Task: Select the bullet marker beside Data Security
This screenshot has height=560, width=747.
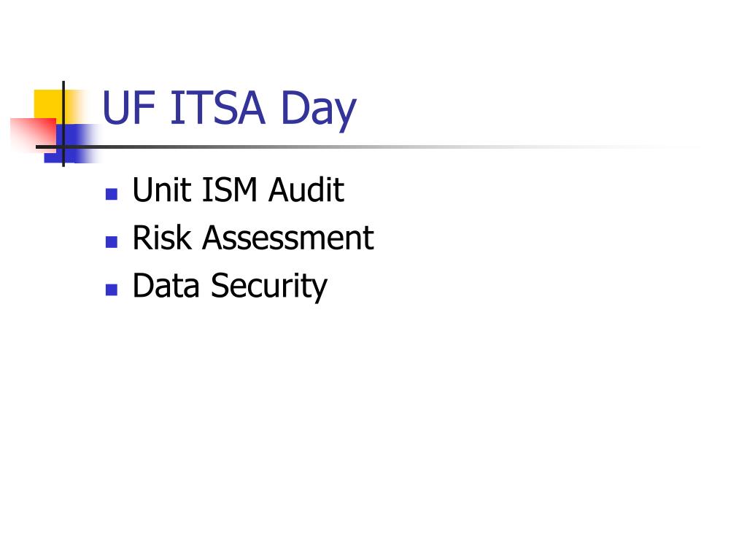Action: 112,289
